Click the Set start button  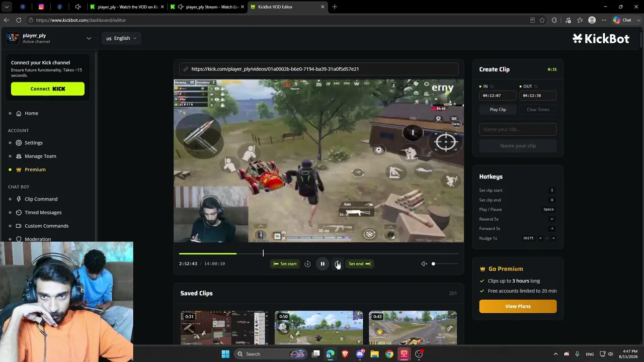point(285,263)
